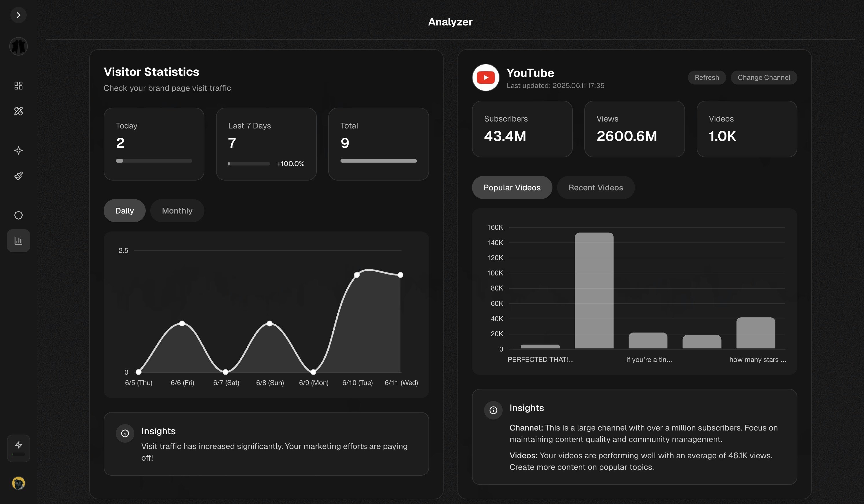This screenshot has width=864, height=504.
Task: Expand the sidebar with chevron arrow
Action: point(18,15)
